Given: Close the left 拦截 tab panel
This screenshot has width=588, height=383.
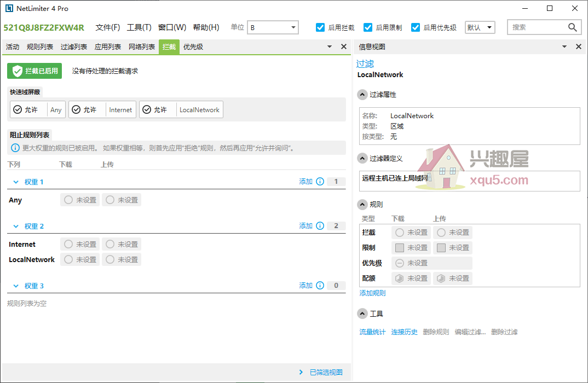Looking at the screenshot, I should click(x=343, y=47).
